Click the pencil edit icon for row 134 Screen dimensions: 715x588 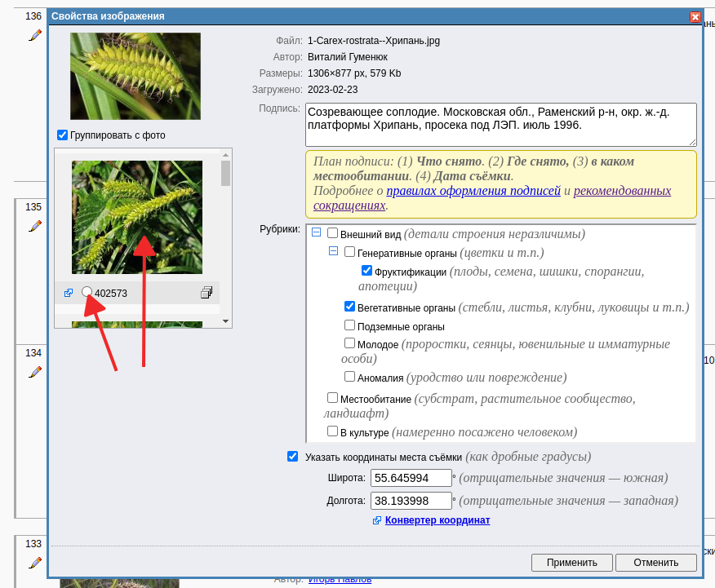click(34, 372)
